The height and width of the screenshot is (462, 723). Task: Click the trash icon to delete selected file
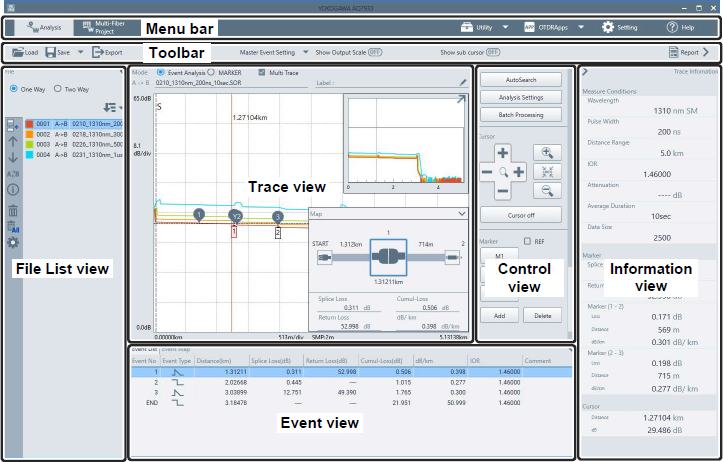(14, 210)
